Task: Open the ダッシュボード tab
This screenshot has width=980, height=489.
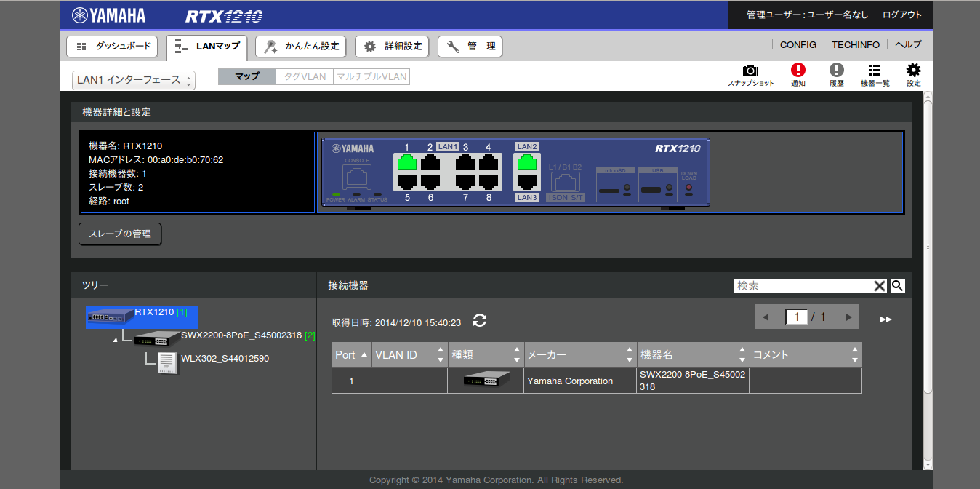Action: (113, 47)
